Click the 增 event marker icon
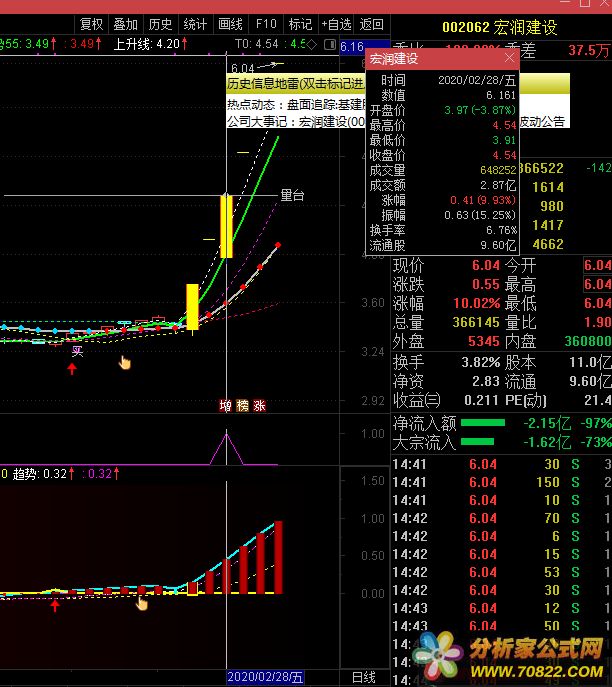 tap(225, 406)
